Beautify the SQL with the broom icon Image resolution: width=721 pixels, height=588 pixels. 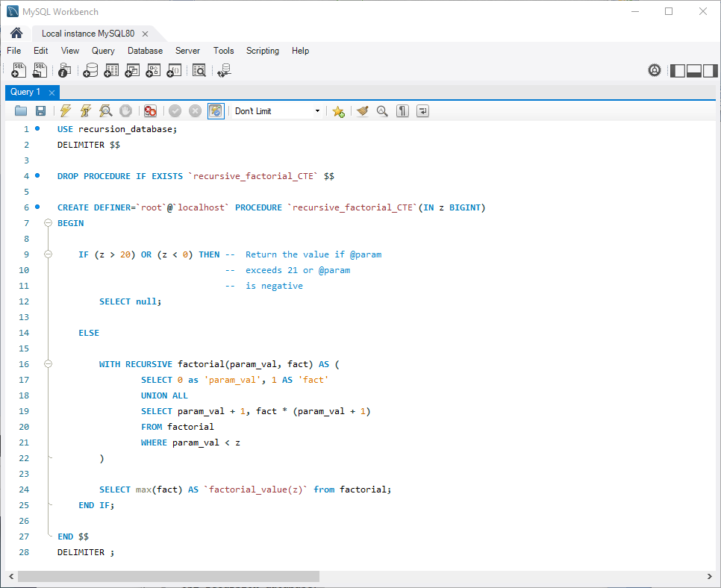363,110
